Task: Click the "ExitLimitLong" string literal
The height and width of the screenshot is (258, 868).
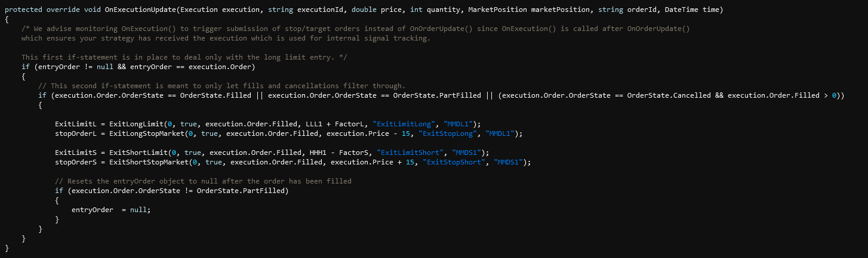Action: (404, 124)
